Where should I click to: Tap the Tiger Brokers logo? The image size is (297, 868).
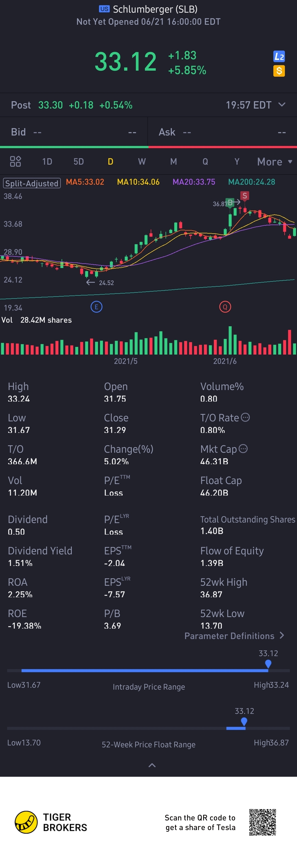(x=51, y=822)
